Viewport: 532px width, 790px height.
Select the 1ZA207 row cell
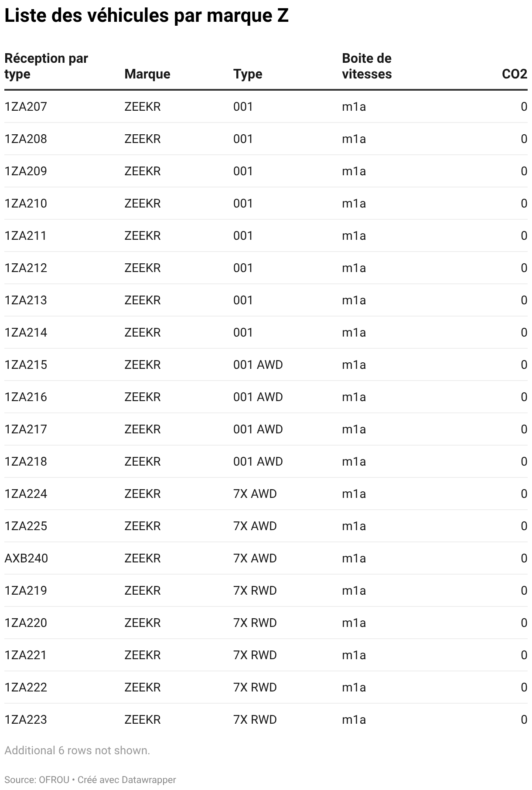click(x=26, y=107)
